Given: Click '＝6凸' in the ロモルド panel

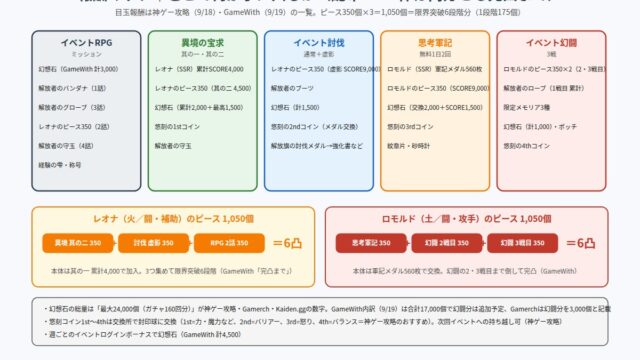Looking at the screenshot, I should click(x=580, y=243).
